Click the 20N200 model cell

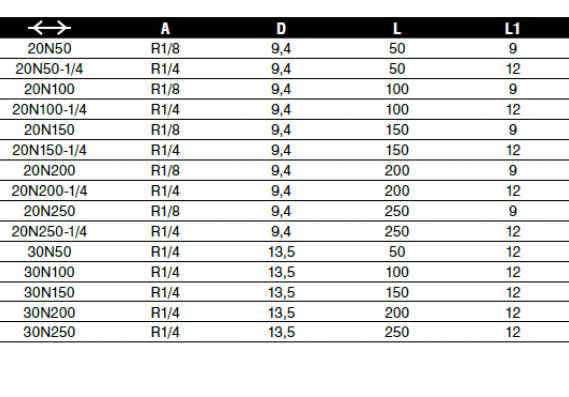click(49, 171)
